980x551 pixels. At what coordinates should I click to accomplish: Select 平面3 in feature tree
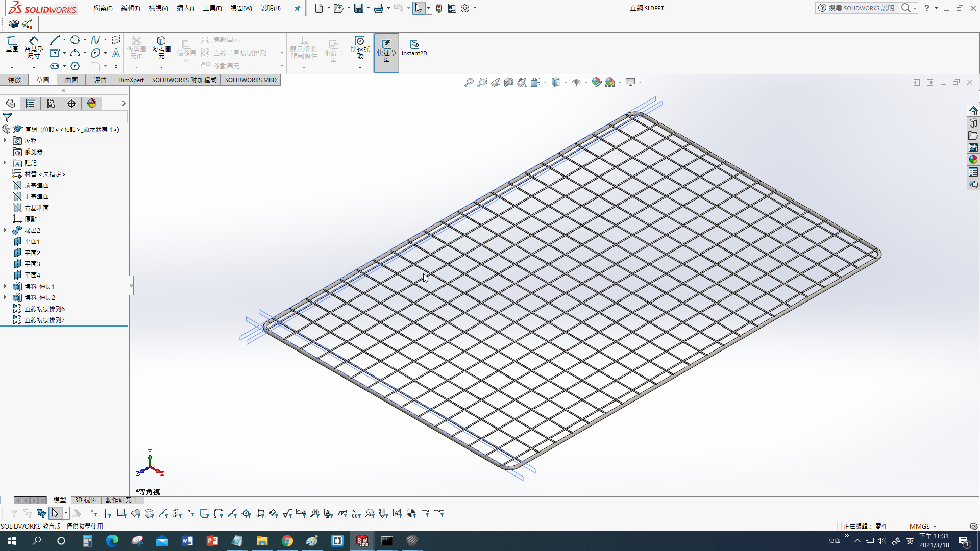click(x=32, y=264)
